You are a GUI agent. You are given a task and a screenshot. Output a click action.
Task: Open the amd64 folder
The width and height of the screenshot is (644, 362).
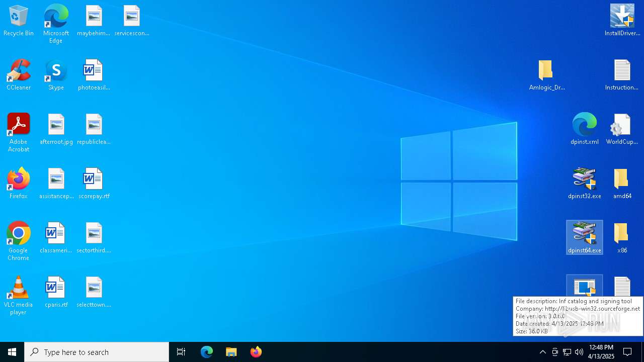point(622,184)
